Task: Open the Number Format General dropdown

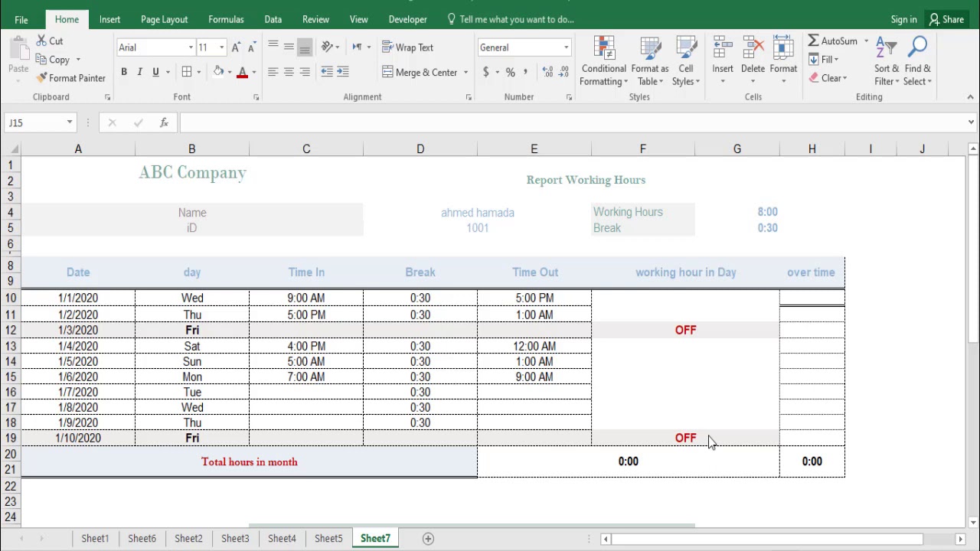Action: point(566,47)
